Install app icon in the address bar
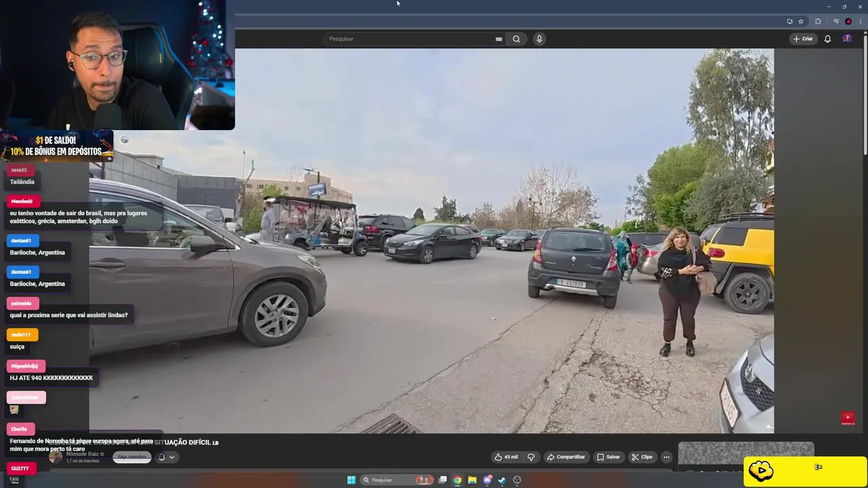This screenshot has width=868, height=488. [789, 21]
